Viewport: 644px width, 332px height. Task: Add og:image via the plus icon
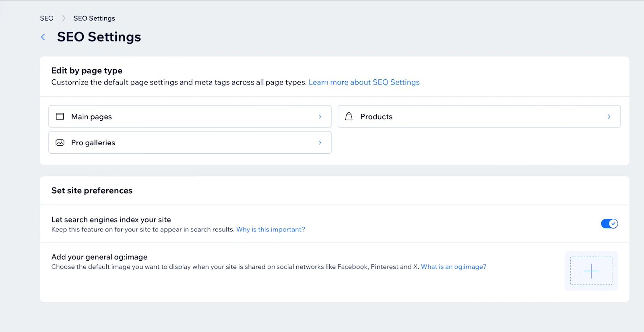[x=591, y=271]
